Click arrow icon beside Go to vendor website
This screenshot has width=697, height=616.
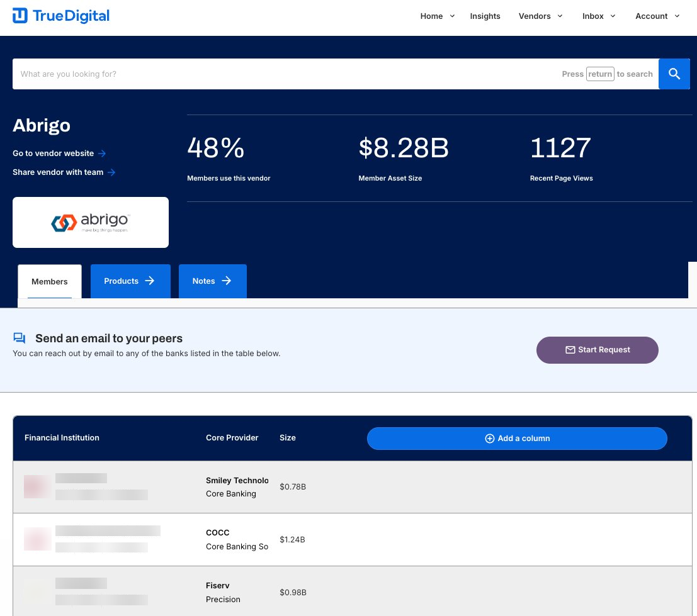[102, 154]
